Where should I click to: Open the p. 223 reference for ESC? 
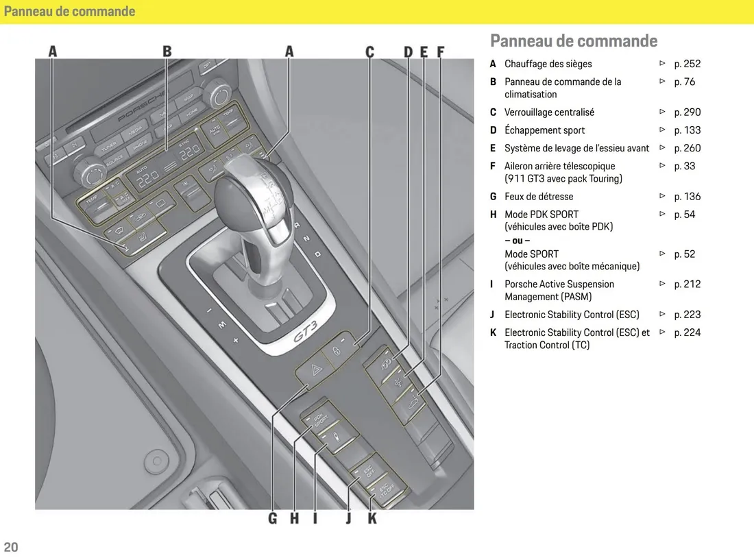687,315
